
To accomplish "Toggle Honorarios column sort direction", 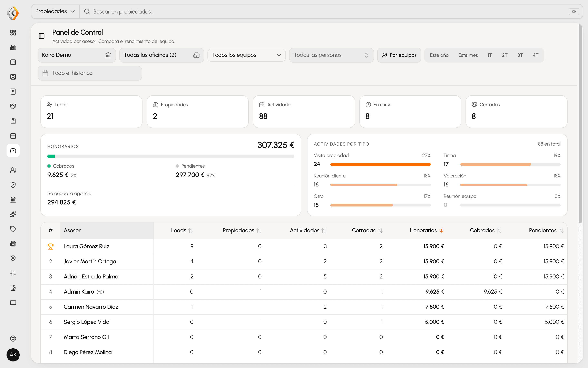I will pos(427,230).
